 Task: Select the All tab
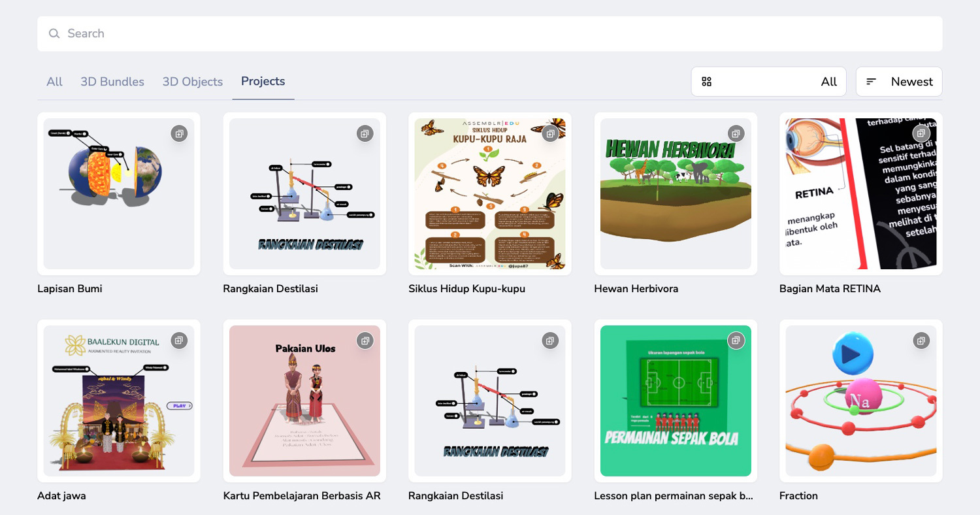tap(54, 82)
